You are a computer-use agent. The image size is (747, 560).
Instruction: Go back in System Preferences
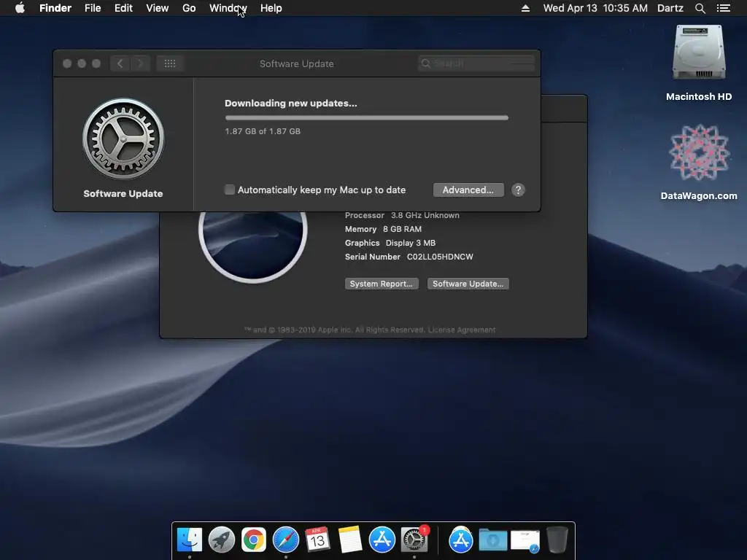[x=120, y=63]
